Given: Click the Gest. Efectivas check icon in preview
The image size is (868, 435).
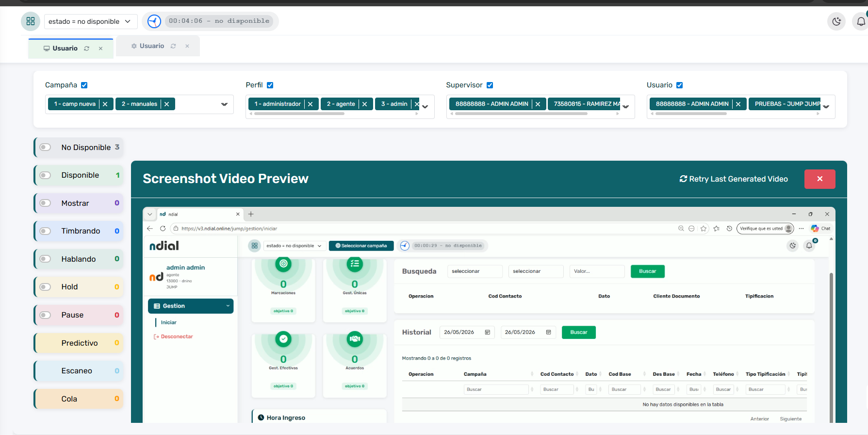Looking at the screenshot, I should pyautogui.click(x=283, y=339).
